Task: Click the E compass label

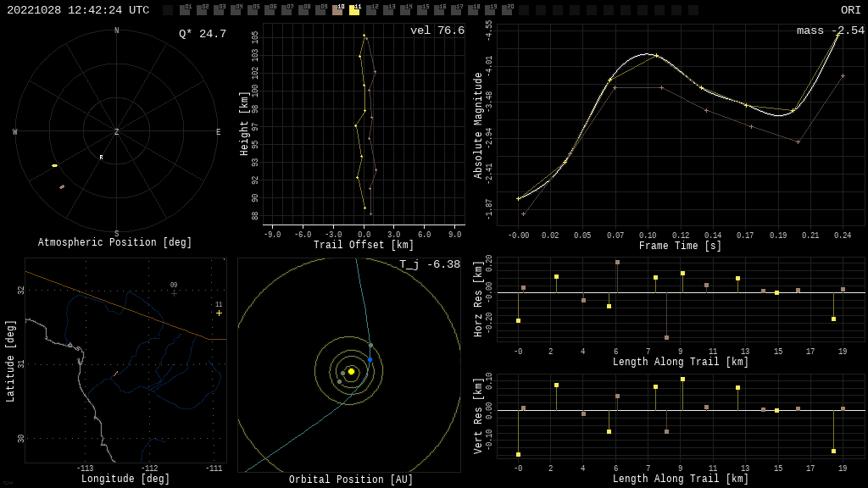Action: pos(218,131)
